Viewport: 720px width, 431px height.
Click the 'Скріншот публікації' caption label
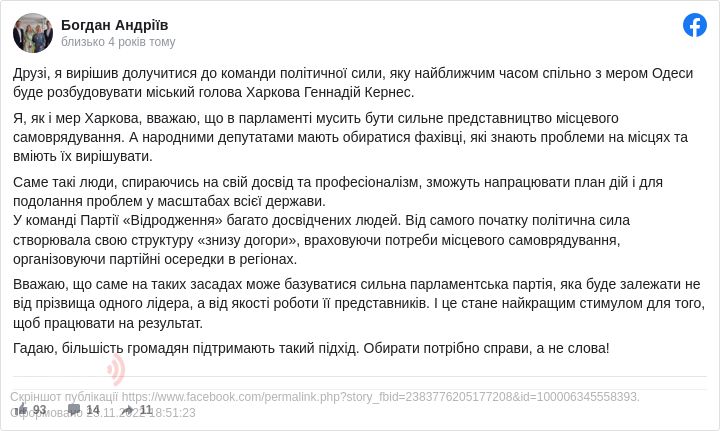click(x=64, y=397)
